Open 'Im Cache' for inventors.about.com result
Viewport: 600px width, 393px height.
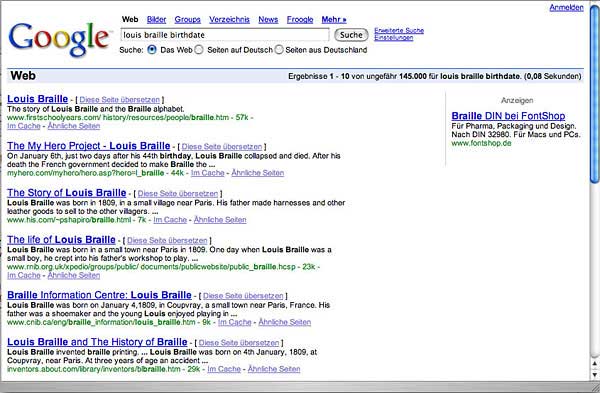point(224,369)
